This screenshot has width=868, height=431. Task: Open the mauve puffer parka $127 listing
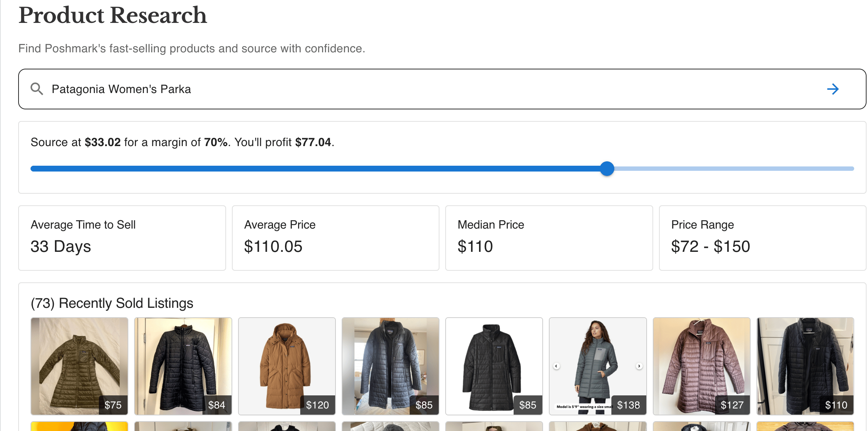(x=702, y=366)
